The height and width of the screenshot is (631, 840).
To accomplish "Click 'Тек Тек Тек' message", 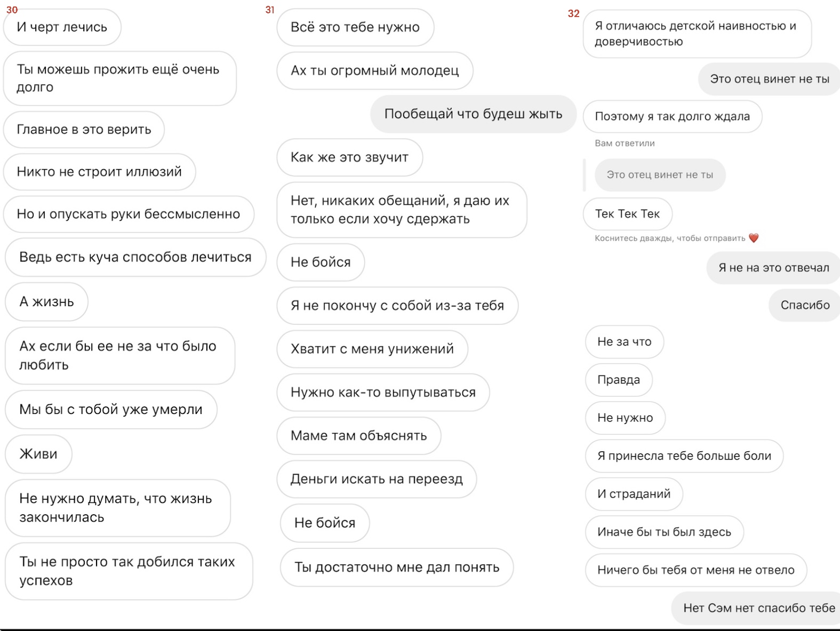I will coord(627,214).
